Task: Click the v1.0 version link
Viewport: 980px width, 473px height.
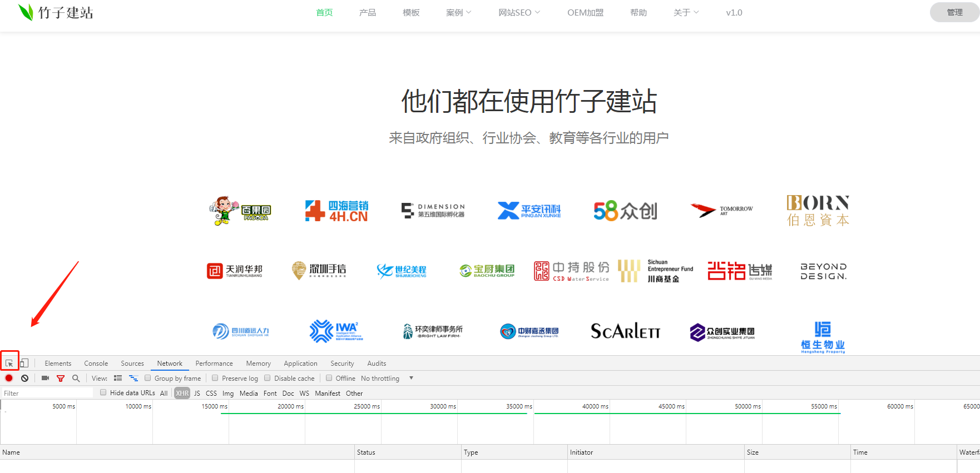Action: 734,12
